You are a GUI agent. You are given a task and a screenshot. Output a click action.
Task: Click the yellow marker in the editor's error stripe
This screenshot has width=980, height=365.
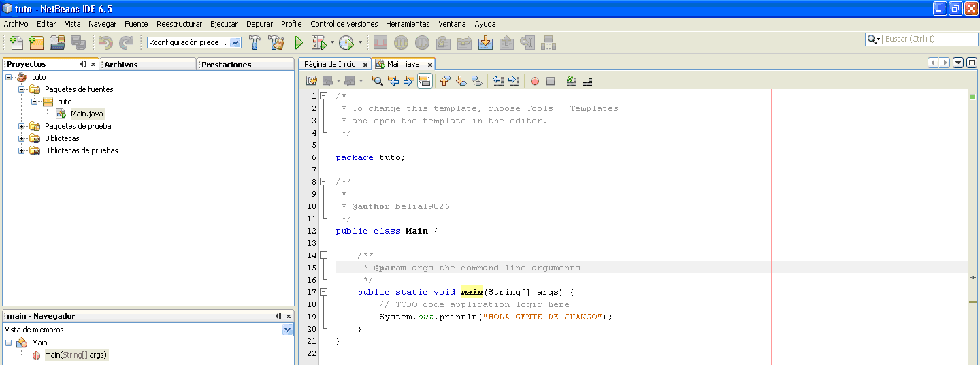[x=973, y=302]
